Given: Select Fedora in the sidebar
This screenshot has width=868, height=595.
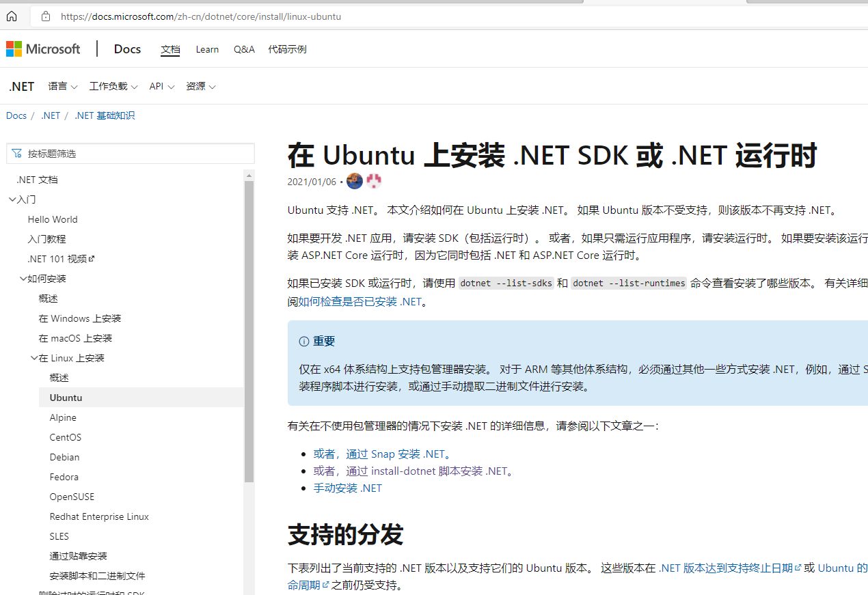Looking at the screenshot, I should click(64, 477).
